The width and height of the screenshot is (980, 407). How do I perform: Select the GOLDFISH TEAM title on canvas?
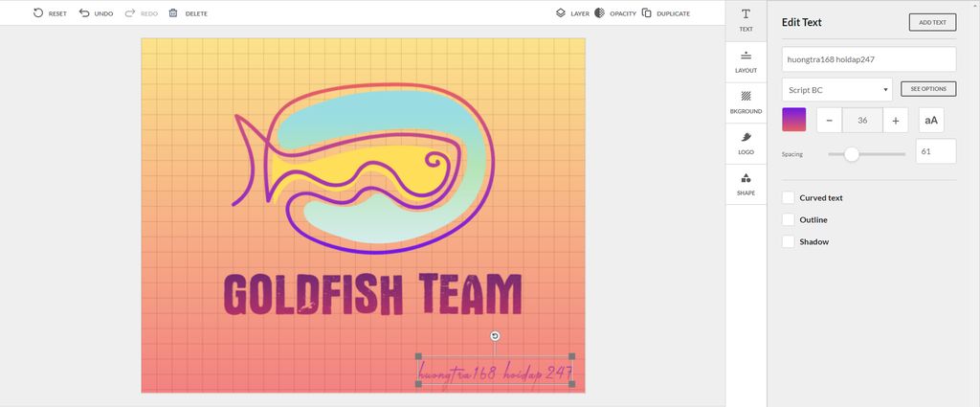pos(372,294)
